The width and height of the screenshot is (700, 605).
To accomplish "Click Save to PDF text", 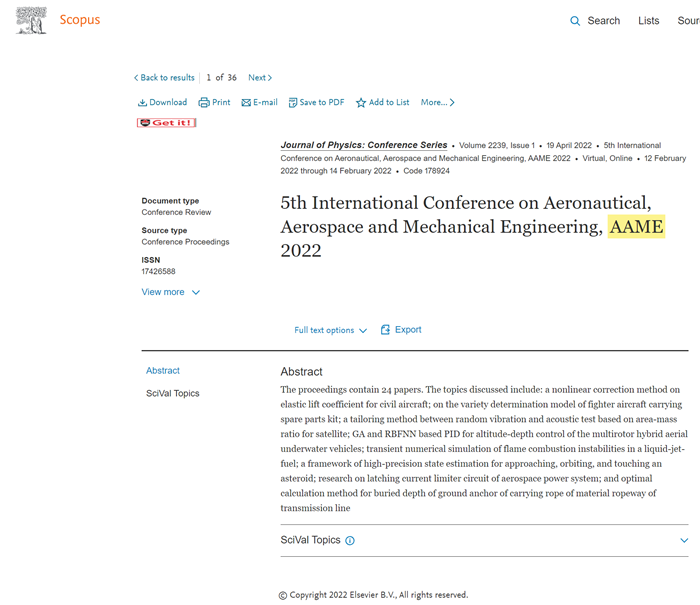I will point(322,102).
